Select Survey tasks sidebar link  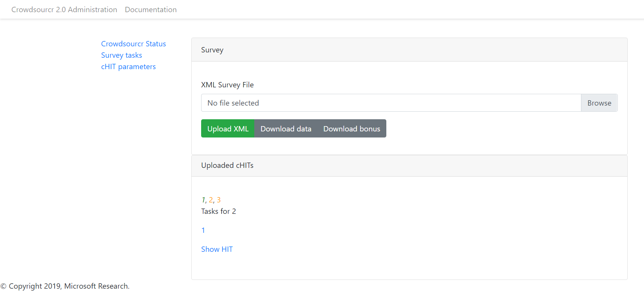(x=121, y=55)
